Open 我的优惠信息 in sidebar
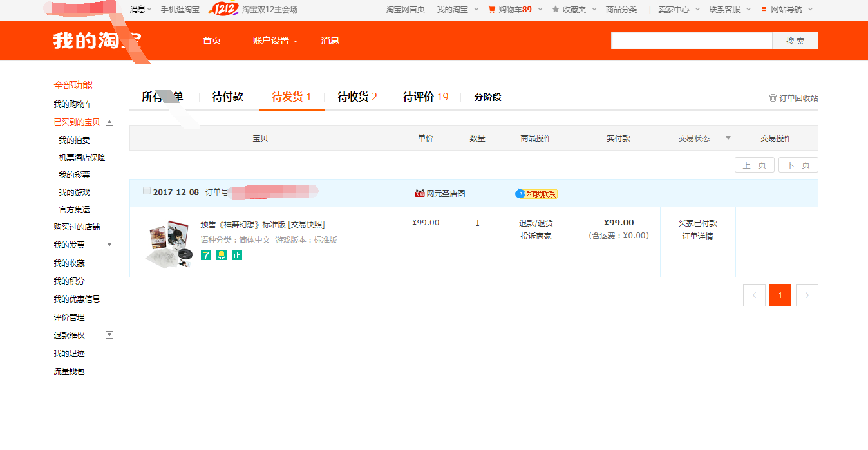 [77, 299]
